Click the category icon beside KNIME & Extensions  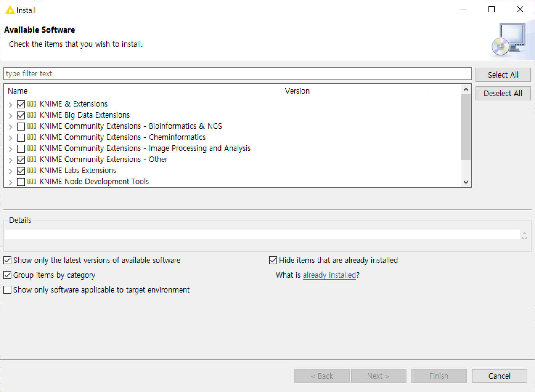click(32, 104)
